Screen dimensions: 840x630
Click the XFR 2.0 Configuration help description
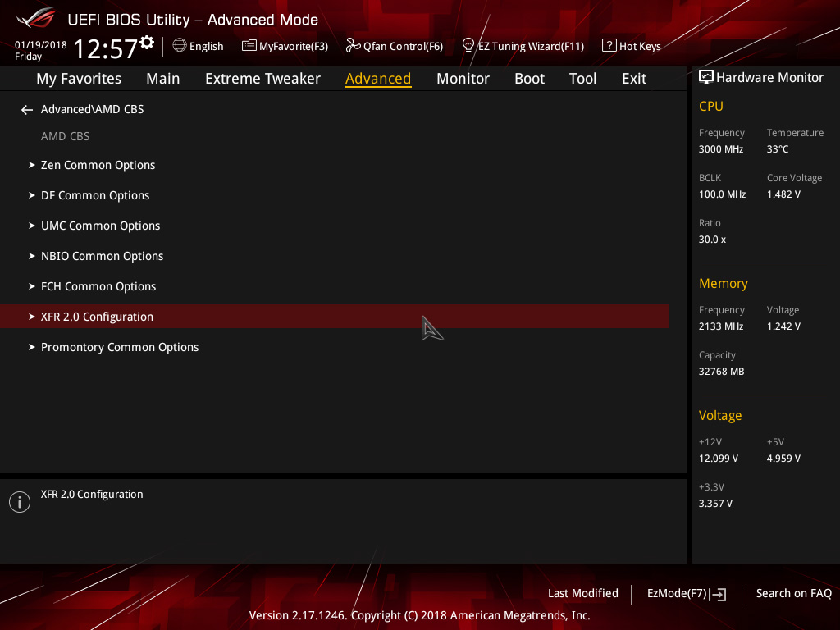[x=92, y=495]
